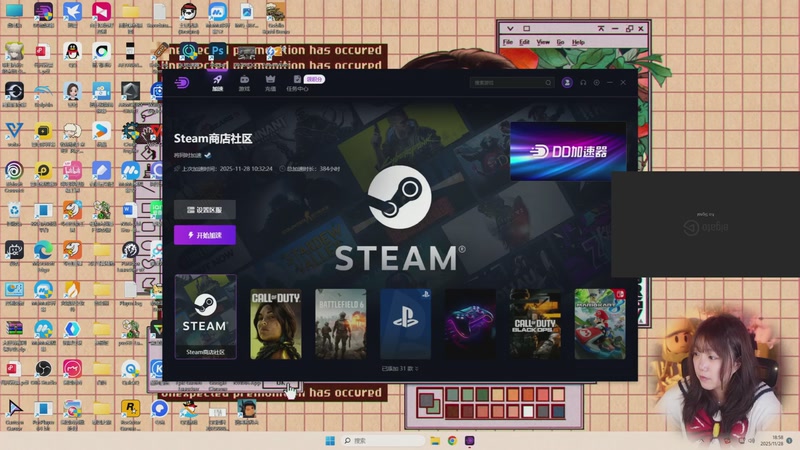Click the taskbar search box
The height and width of the screenshot is (450, 800).
(383, 440)
